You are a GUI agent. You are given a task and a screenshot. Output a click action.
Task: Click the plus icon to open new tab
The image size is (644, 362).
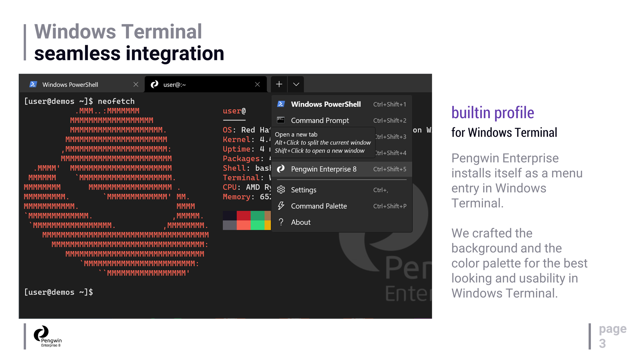279,84
